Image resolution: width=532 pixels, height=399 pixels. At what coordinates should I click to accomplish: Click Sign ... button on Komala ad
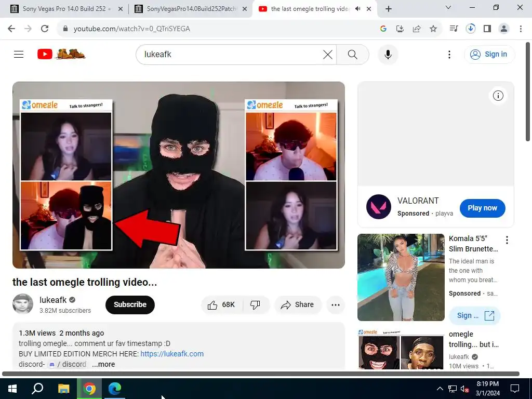pos(475,315)
